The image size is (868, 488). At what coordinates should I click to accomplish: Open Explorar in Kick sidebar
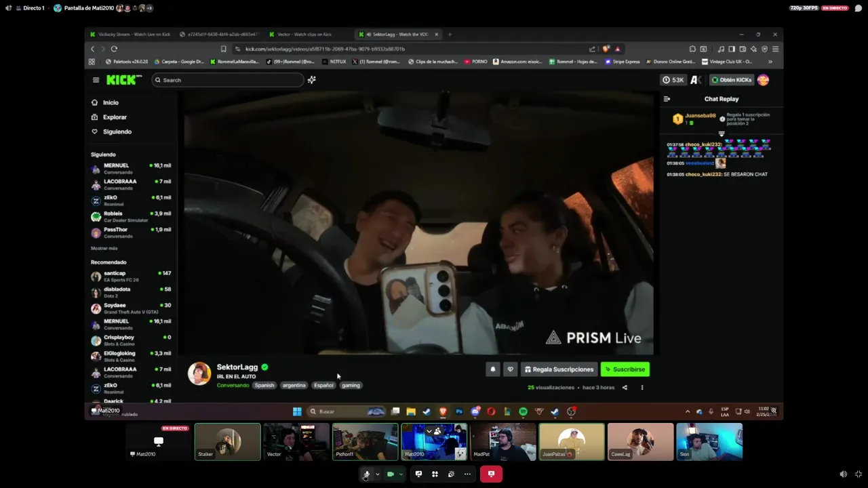115,117
